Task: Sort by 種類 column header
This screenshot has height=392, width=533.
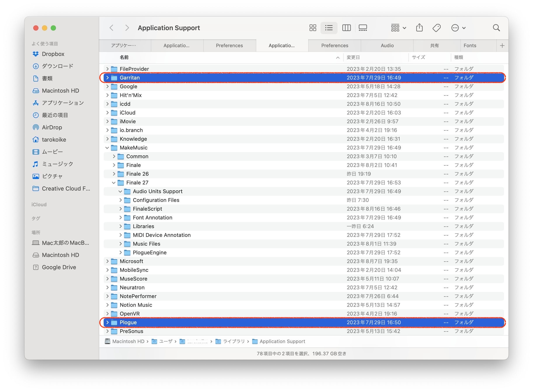Action: click(x=458, y=57)
